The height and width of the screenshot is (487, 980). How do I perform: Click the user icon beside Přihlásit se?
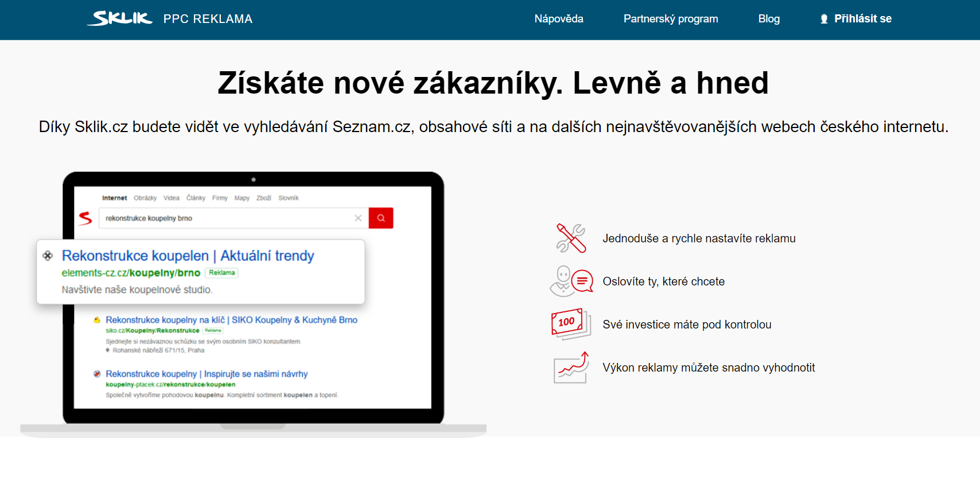pyautogui.click(x=824, y=19)
